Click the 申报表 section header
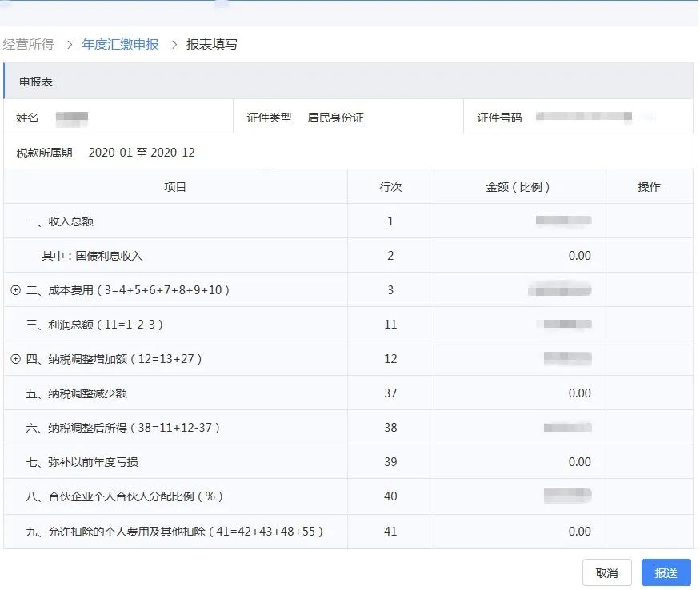Screen dimensions: 700x590 coord(36,82)
